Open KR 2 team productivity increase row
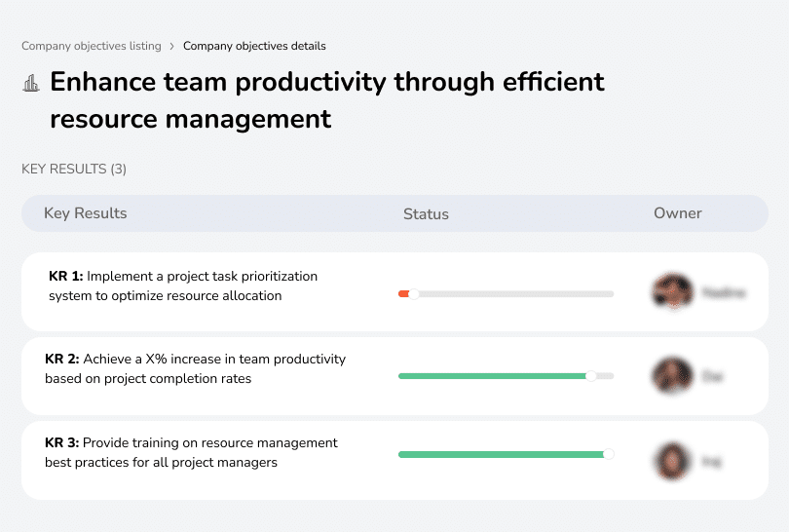The image size is (789, 532). (395, 376)
